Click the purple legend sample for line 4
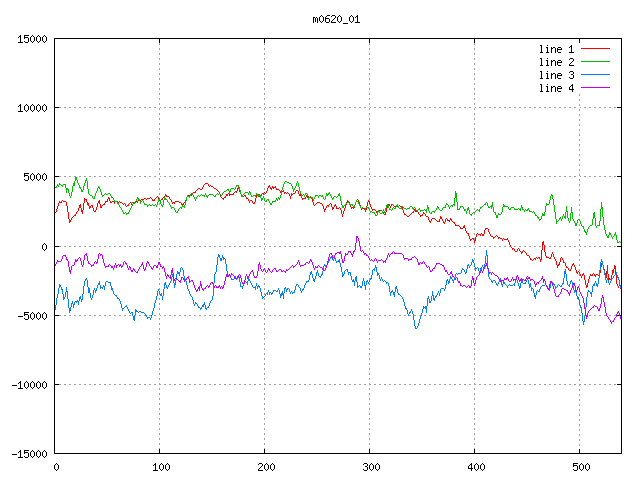640x480 pixels. coord(595,88)
